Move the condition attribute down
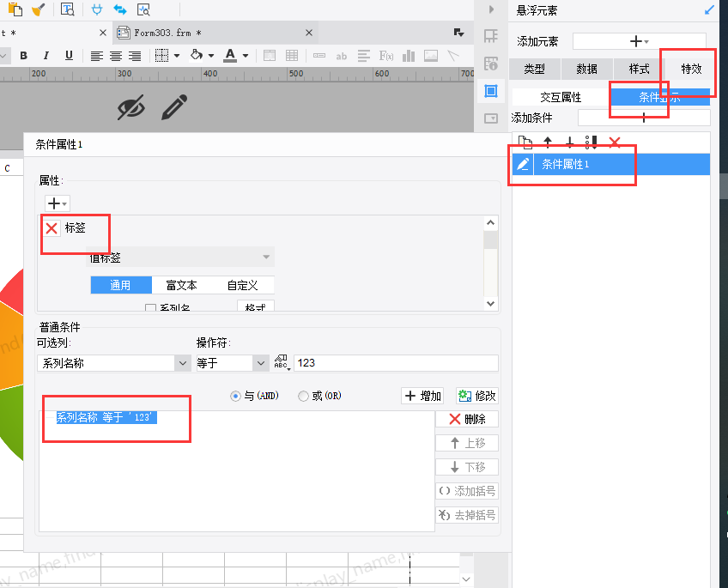 (x=570, y=142)
